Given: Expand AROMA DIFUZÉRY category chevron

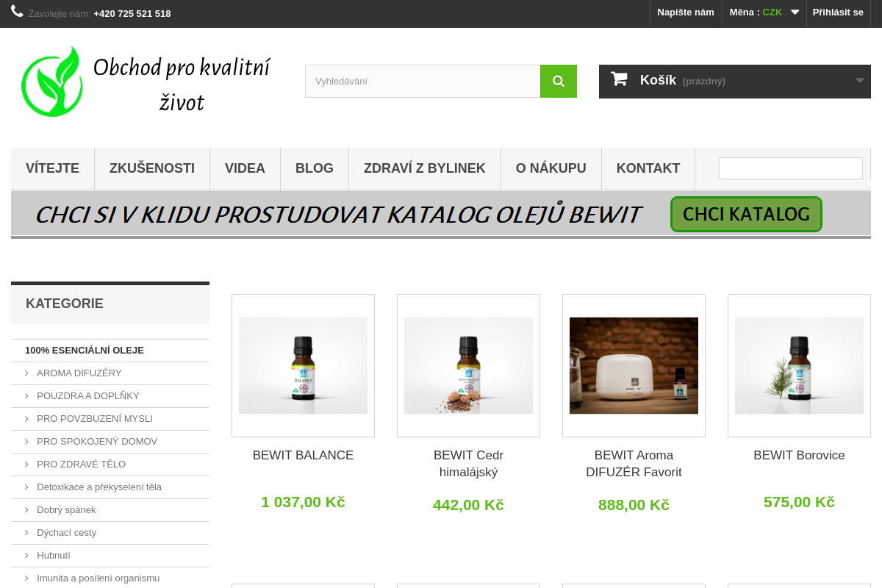Looking at the screenshot, I should [26, 373].
